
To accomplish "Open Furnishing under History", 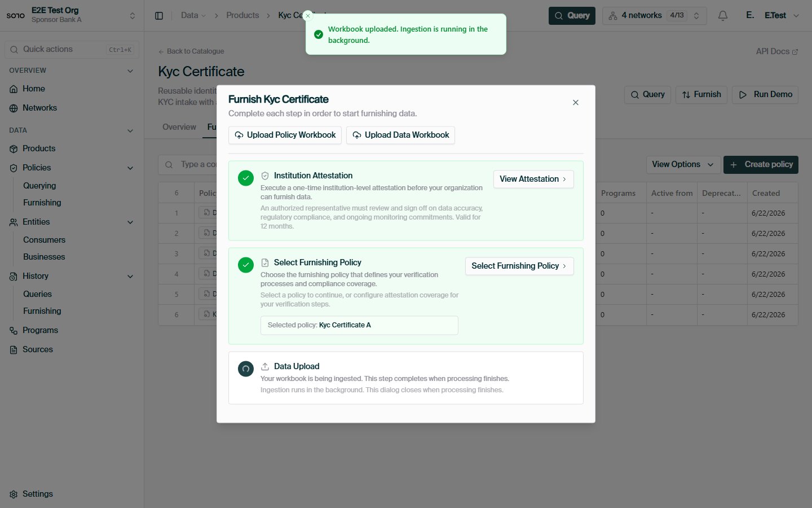I will click(42, 311).
